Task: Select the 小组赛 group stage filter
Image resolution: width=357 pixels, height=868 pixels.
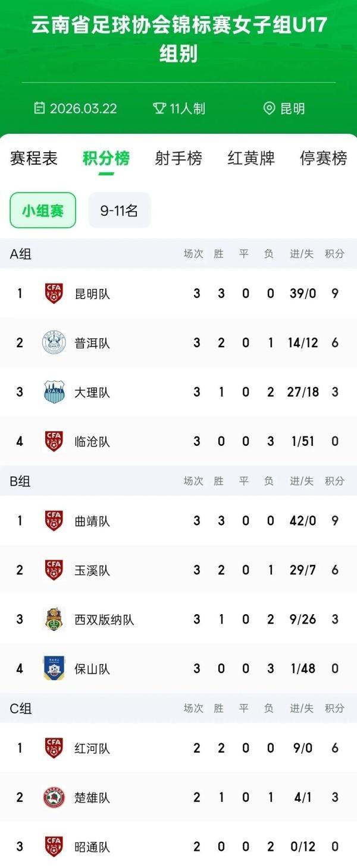Action: tap(43, 210)
